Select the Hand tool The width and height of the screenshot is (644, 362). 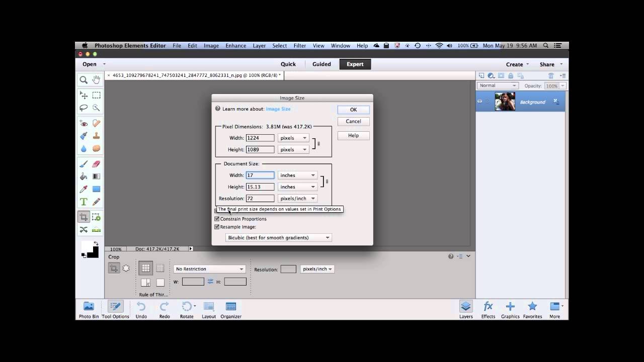pyautogui.click(x=96, y=80)
